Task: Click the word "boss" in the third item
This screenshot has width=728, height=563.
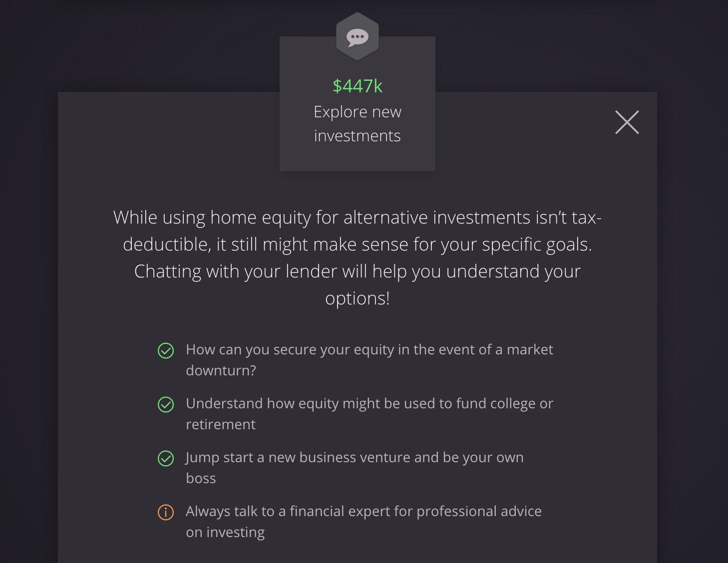Action: tap(201, 479)
